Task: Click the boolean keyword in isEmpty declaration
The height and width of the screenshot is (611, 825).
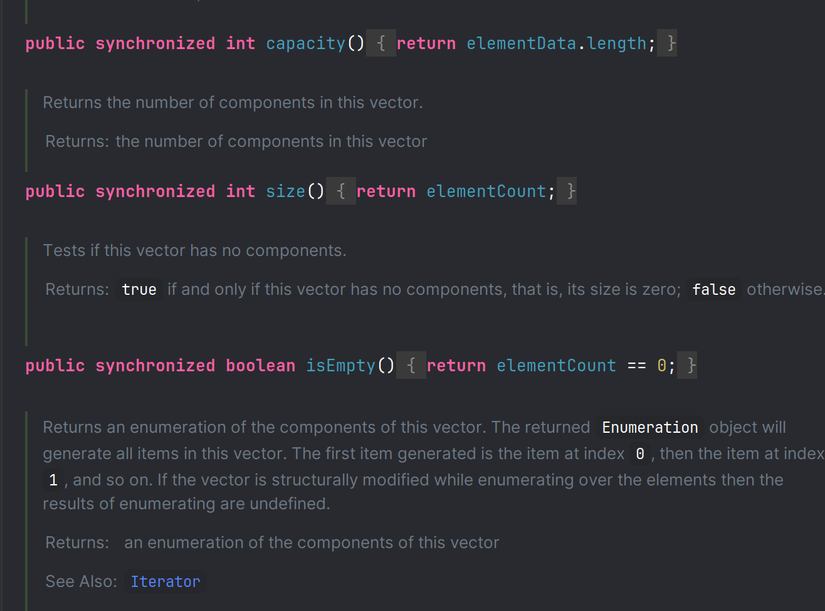Action: 260,366
